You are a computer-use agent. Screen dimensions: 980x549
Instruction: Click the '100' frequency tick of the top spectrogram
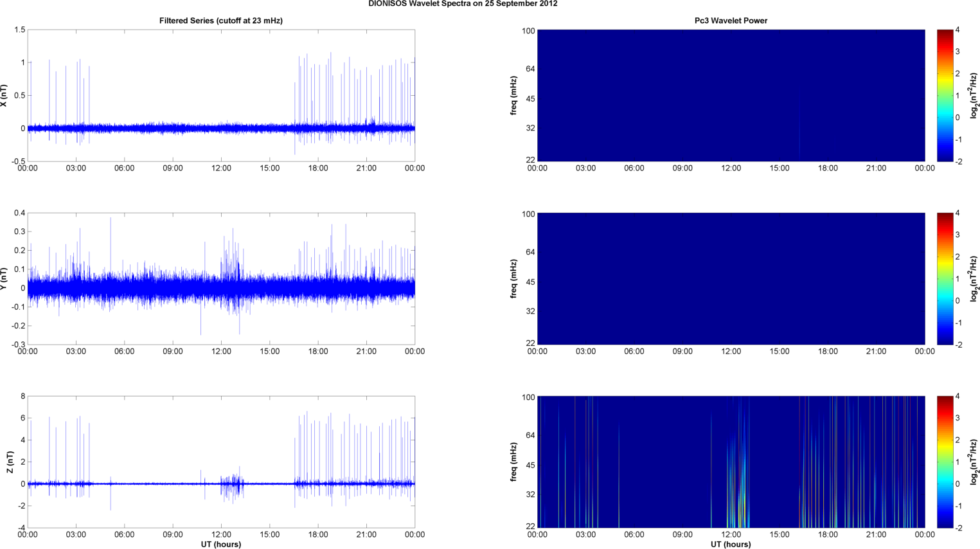[528, 31]
